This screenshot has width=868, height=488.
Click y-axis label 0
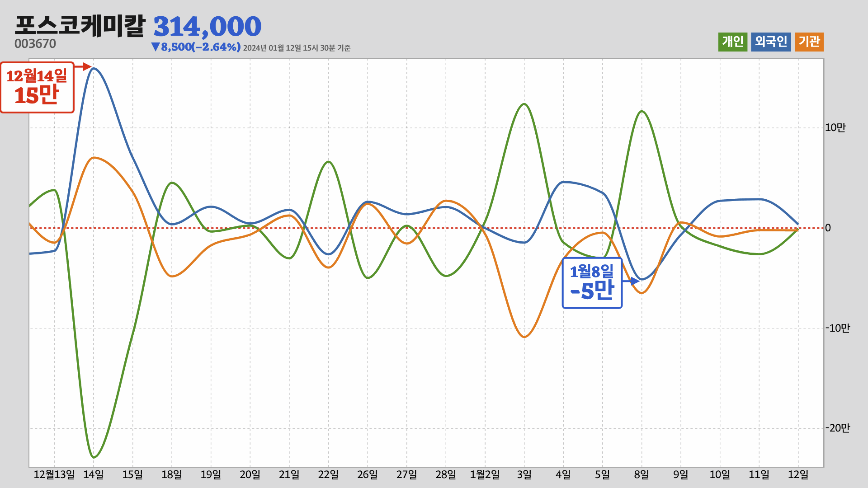(x=828, y=228)
